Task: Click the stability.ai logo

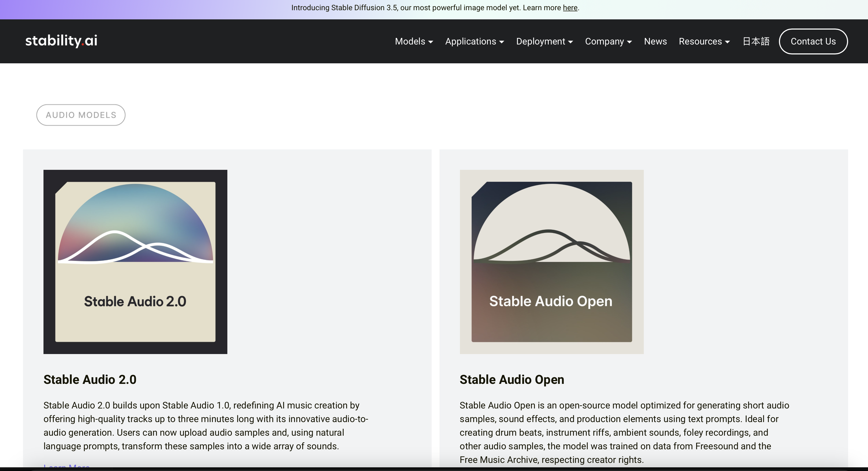Action: pos(61,41)
